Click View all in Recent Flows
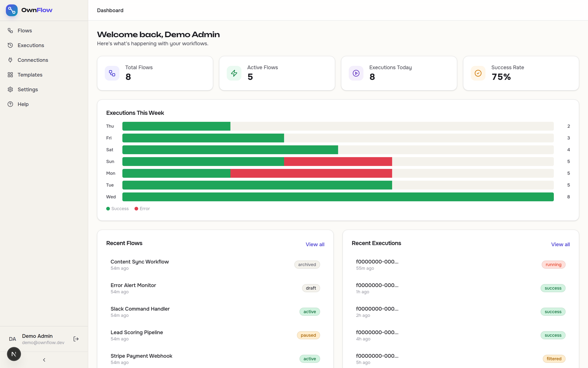 click(x=315, y=244)
